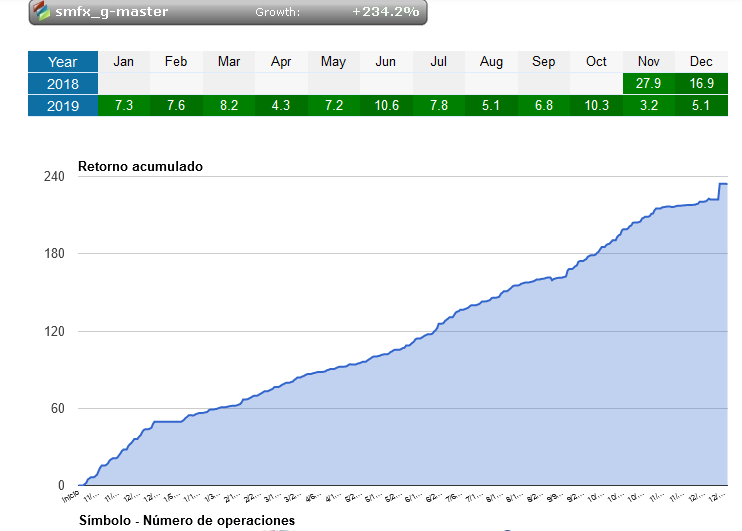Click the 240 gridline axis label
This screenshot has width=742, height=531.
coord(54,177)
